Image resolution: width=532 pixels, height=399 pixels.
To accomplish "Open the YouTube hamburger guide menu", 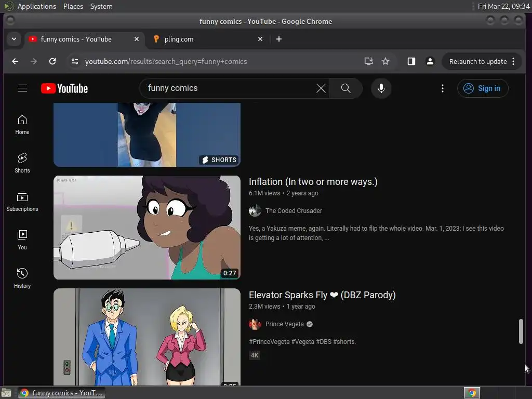I will [x=22, y=88].
